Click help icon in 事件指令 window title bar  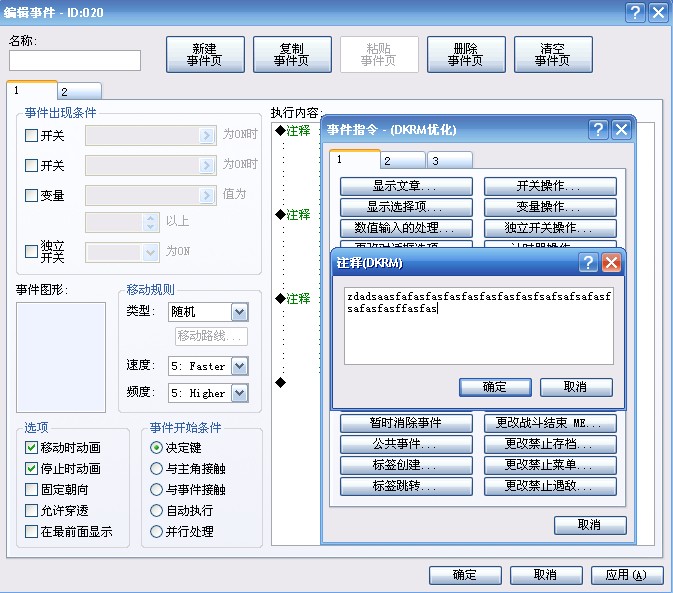tap(598, 129)
